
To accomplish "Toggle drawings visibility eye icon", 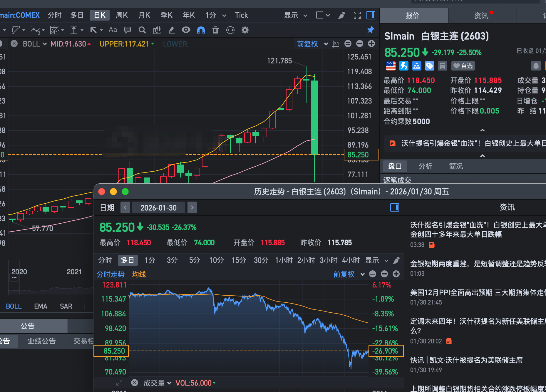I will tap(186, 30).
